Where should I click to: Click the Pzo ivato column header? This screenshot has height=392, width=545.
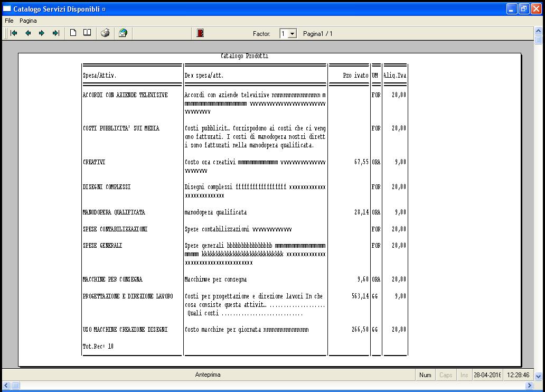355,76
